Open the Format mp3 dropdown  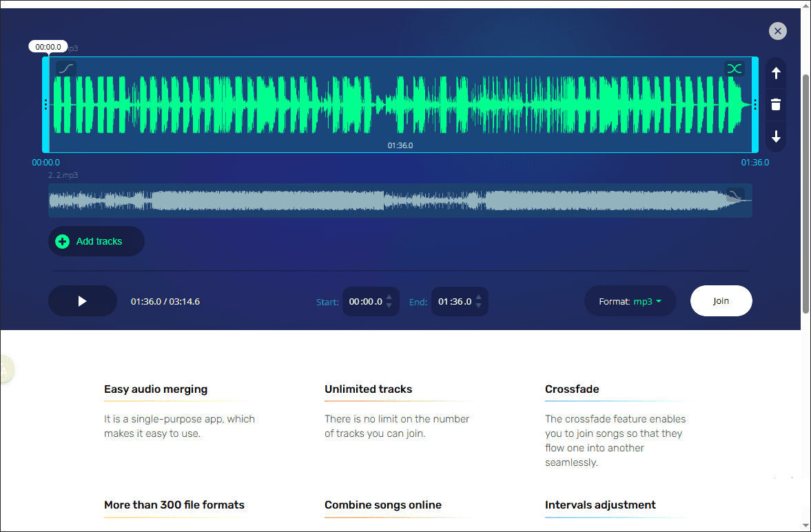coord(629,300)
